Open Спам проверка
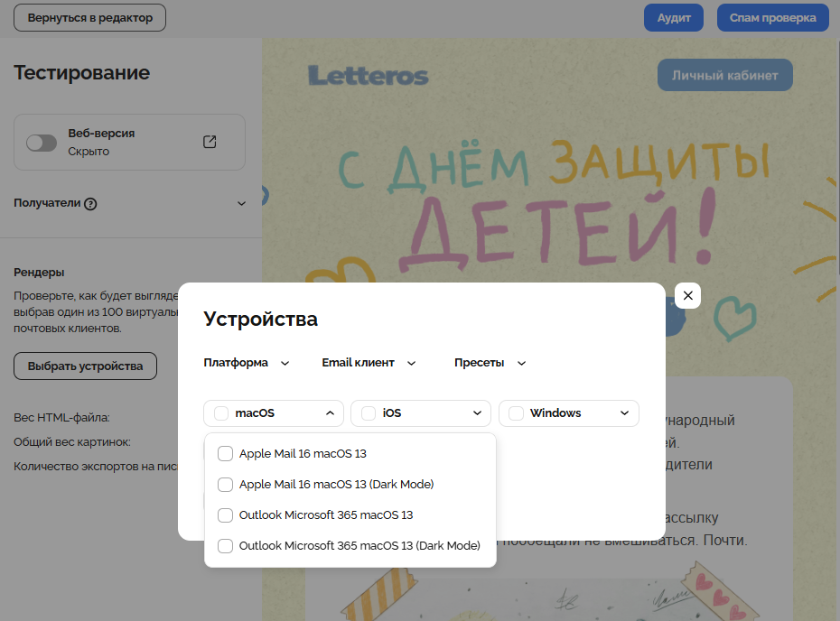This screenshot has height=621, width=840. [772, 18]
